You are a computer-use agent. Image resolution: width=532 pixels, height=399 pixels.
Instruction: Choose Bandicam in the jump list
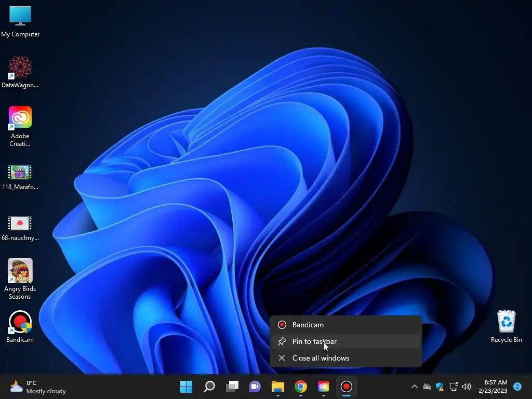[x=345, y=325]
